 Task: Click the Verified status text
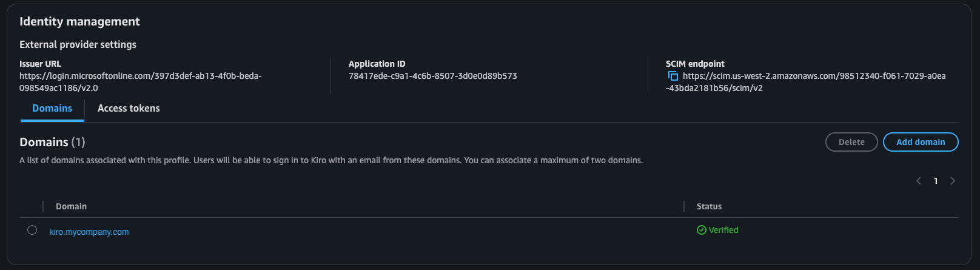point(723,230)
